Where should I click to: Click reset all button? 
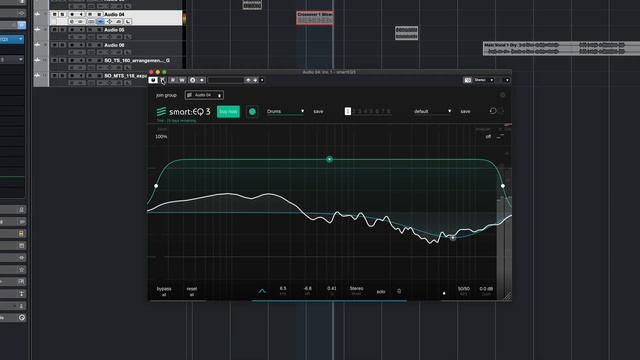(x=192, y=291)
